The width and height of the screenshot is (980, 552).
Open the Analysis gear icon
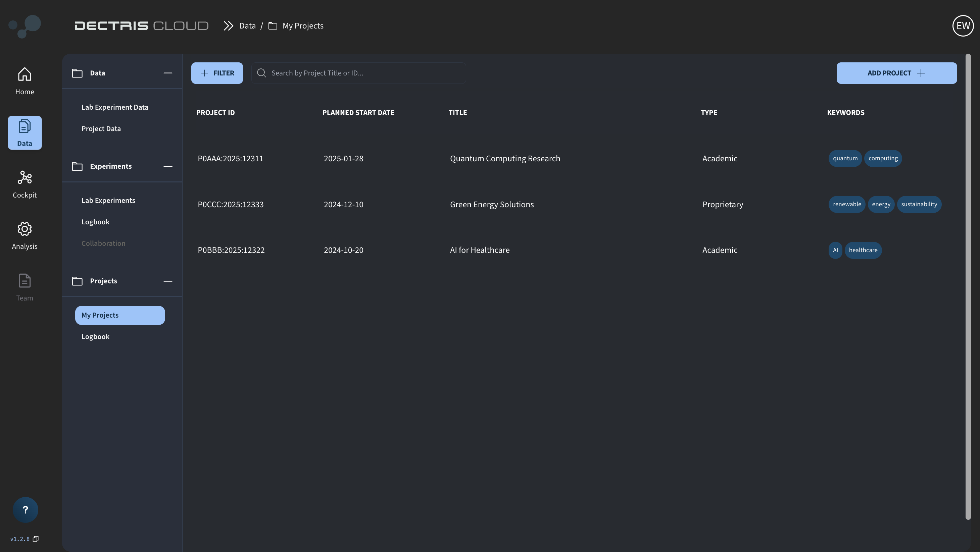(x=24, y=229)
